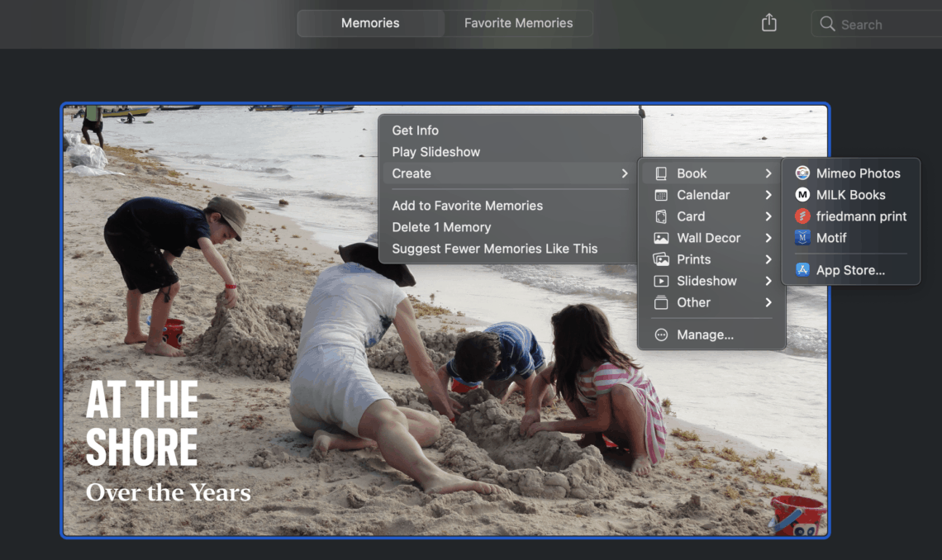This screenshot has width=942, height=560.
Task: Switch to Favorite Memories tab
Action: [518, 23]
